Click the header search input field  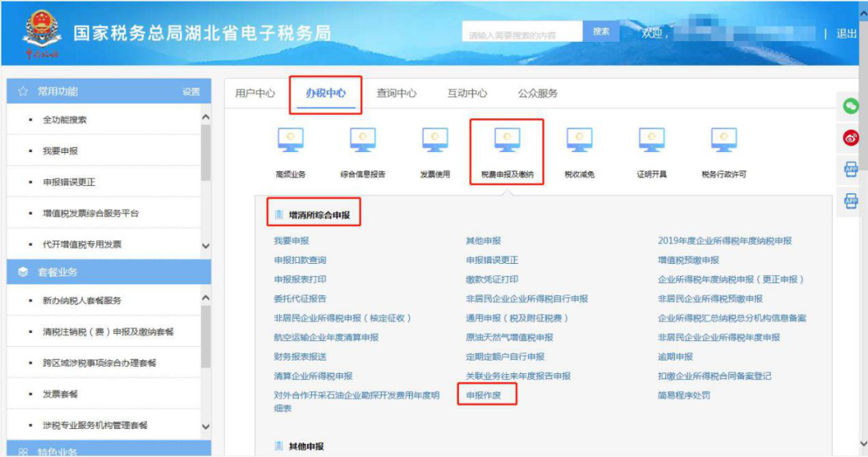click(x=522, y=31)
